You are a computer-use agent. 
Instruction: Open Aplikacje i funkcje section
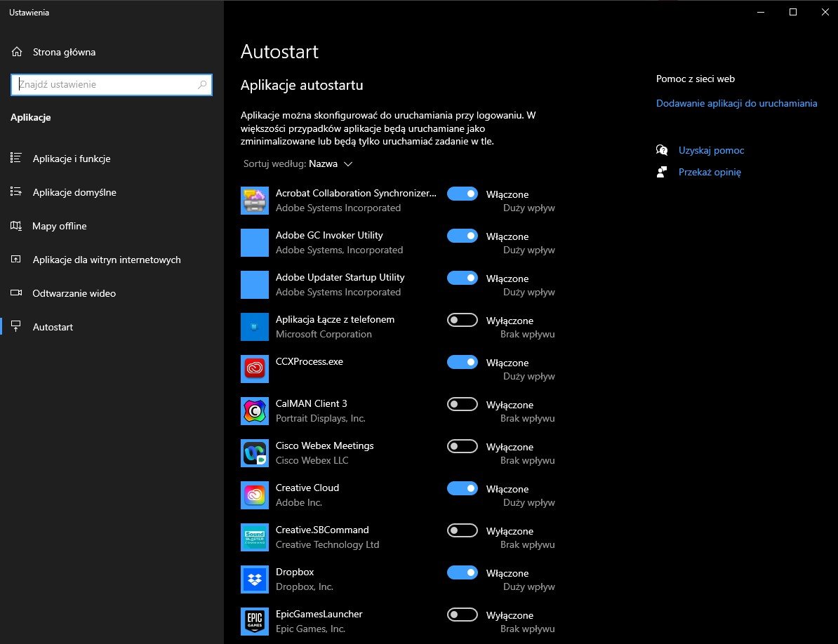(x=72, y=159)
